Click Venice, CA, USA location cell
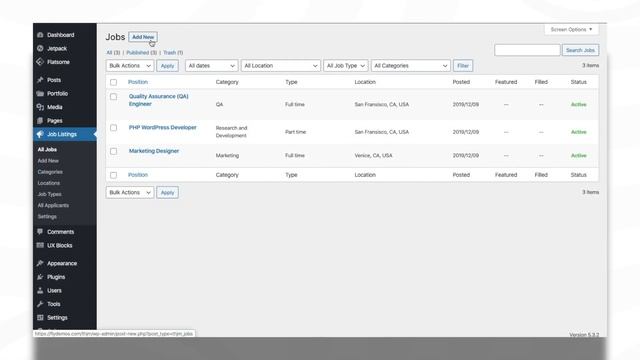This screenshot has width=640, height=360. click(x=373, y=156)
